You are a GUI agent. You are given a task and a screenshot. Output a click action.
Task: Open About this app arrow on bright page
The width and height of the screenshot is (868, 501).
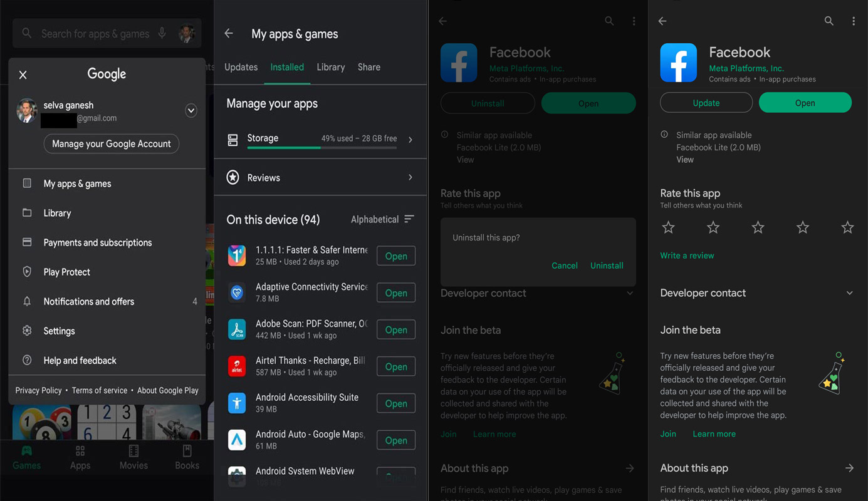pyautogui.click(x=849, y=468)
